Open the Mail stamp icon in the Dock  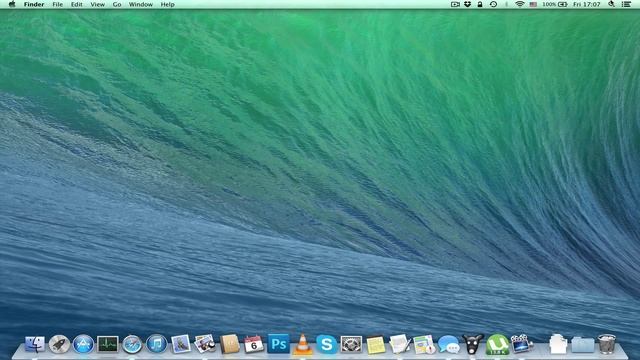(181, 344)
